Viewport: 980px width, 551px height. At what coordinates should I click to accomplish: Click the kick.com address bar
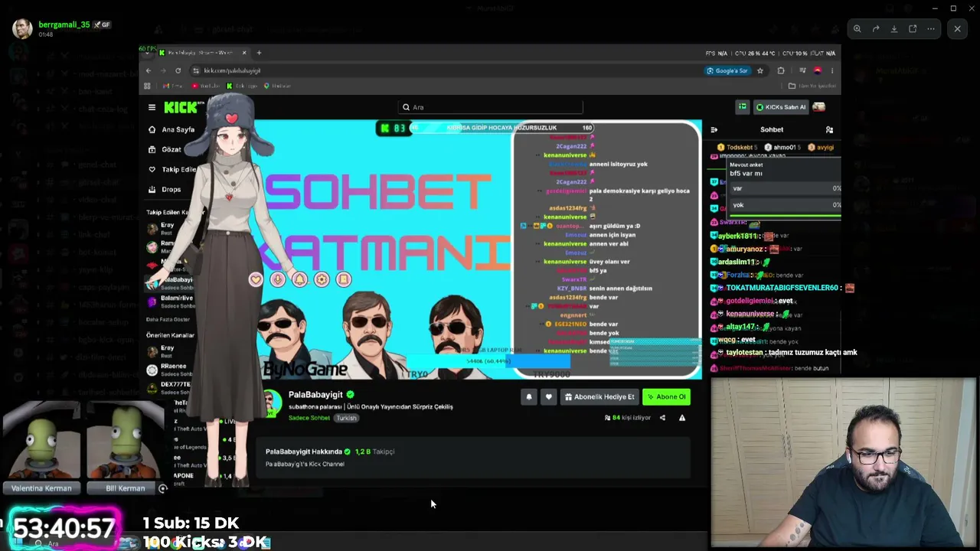444,70
